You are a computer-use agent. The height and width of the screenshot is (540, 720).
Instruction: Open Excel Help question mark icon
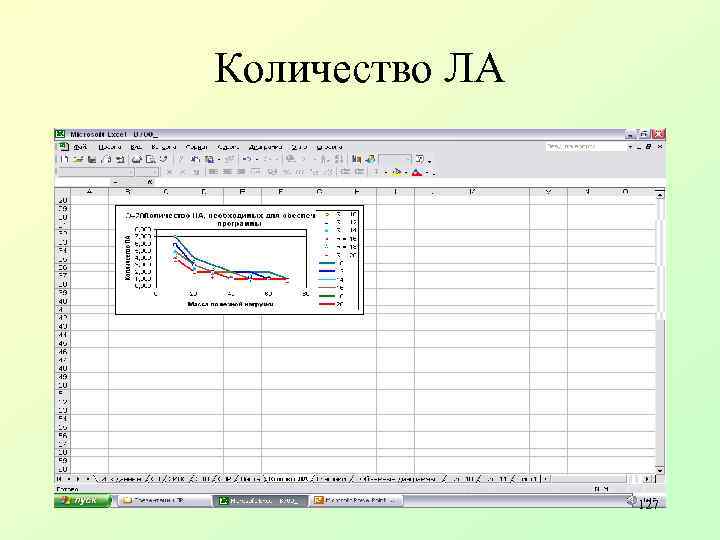419,159
